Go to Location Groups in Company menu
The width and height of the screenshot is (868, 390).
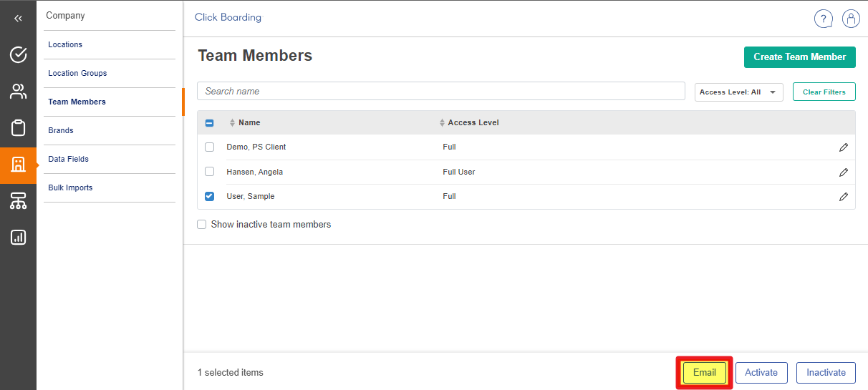[x=77, y=73]
